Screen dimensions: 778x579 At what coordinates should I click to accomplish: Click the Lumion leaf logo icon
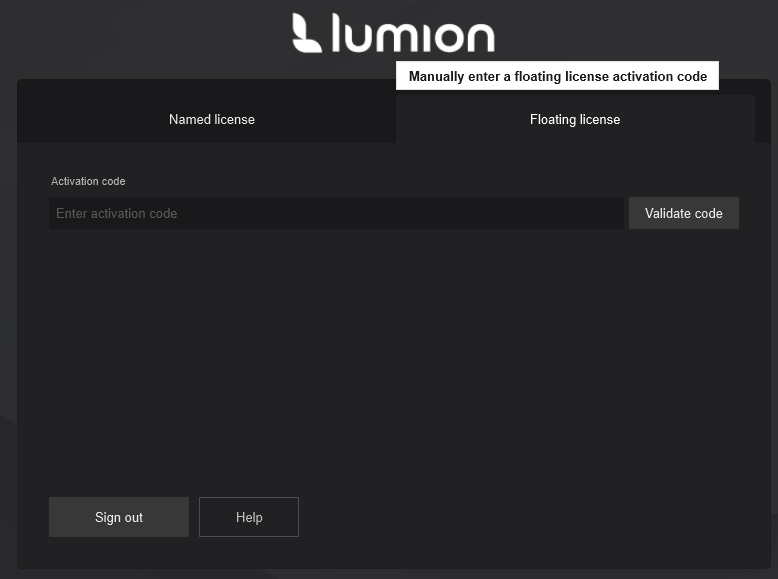click(306, 33)
